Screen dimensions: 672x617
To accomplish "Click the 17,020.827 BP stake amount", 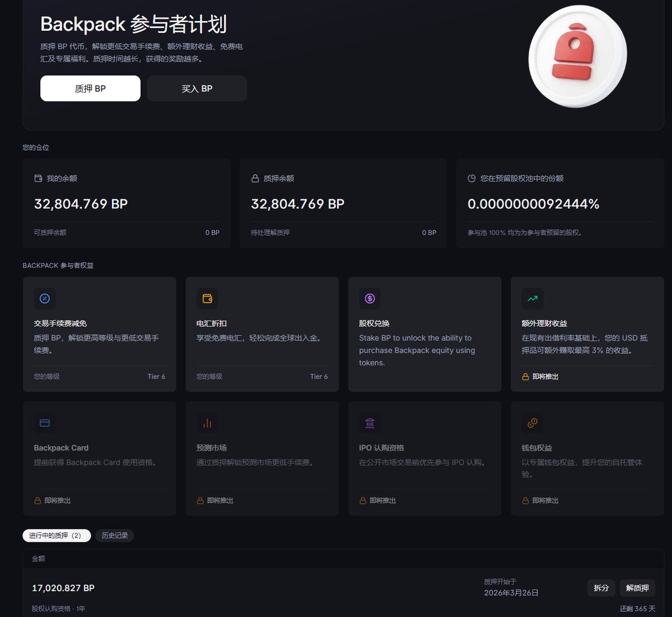I will click(x=63, y=588).
